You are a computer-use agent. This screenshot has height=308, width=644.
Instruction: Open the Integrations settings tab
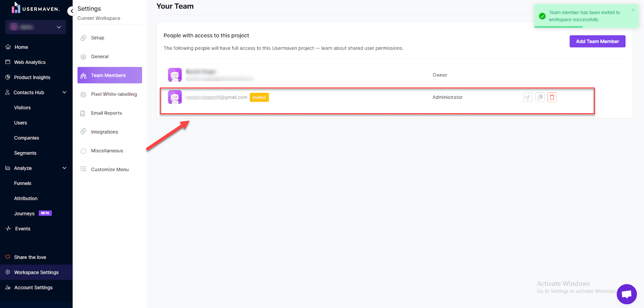[104, 132]
